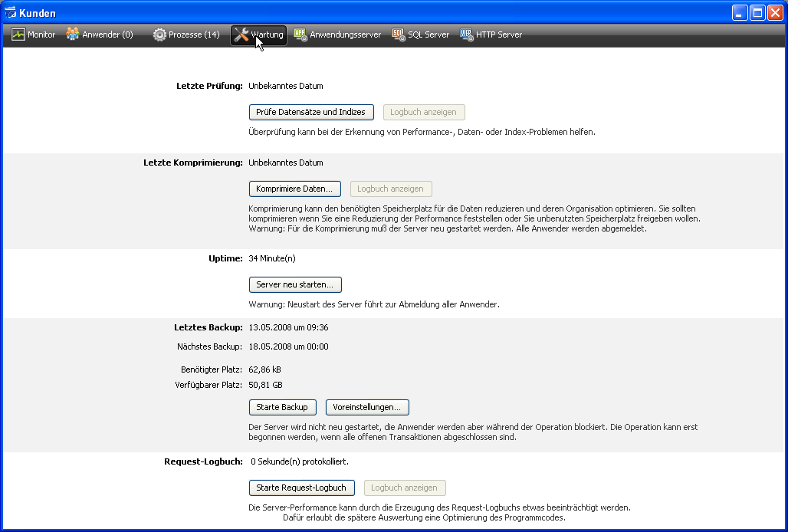
Task: Click the Starte Backup button
Action: pos(282,407)
